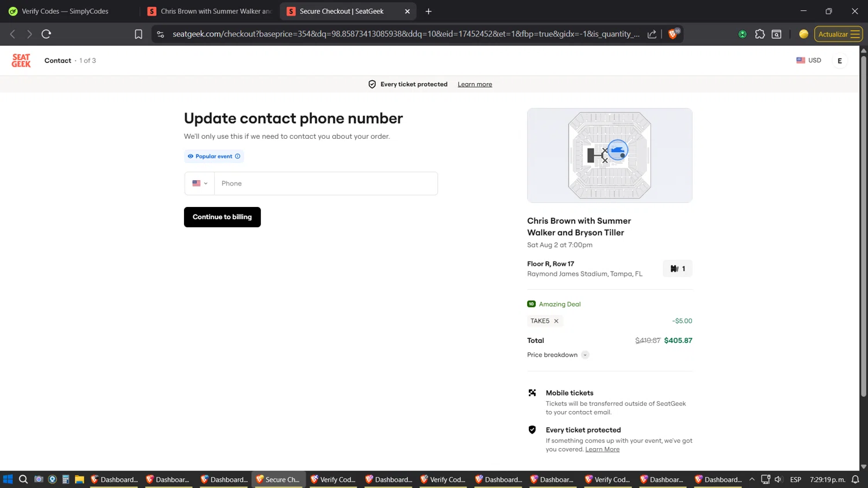Click the -$5.00 discount amount

[682, 321]
